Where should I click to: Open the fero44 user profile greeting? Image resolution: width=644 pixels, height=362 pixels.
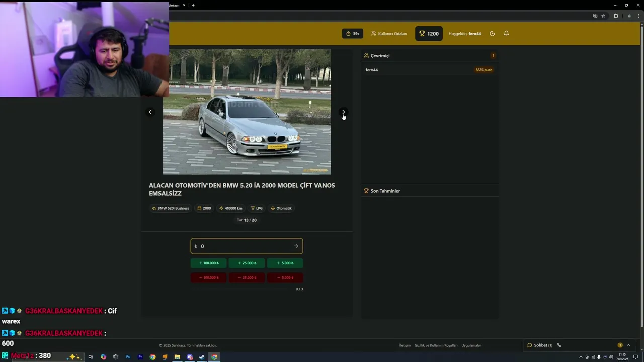(x=465, y=34)
